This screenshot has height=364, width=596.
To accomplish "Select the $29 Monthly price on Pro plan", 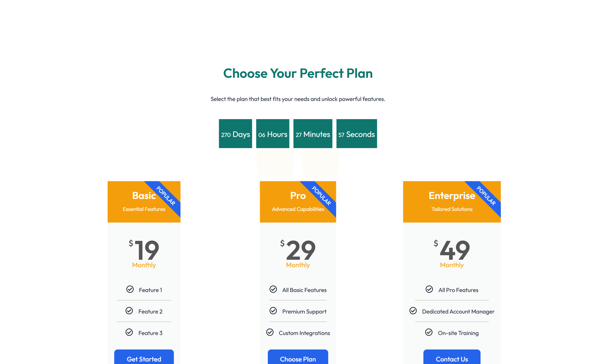I will tap(298, 253).
